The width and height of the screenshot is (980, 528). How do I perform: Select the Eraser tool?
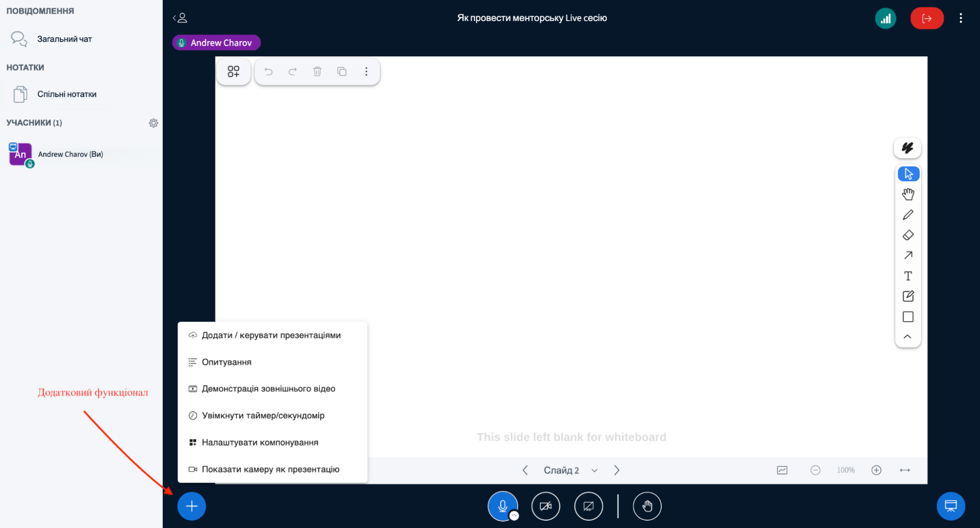click(907, 236)
